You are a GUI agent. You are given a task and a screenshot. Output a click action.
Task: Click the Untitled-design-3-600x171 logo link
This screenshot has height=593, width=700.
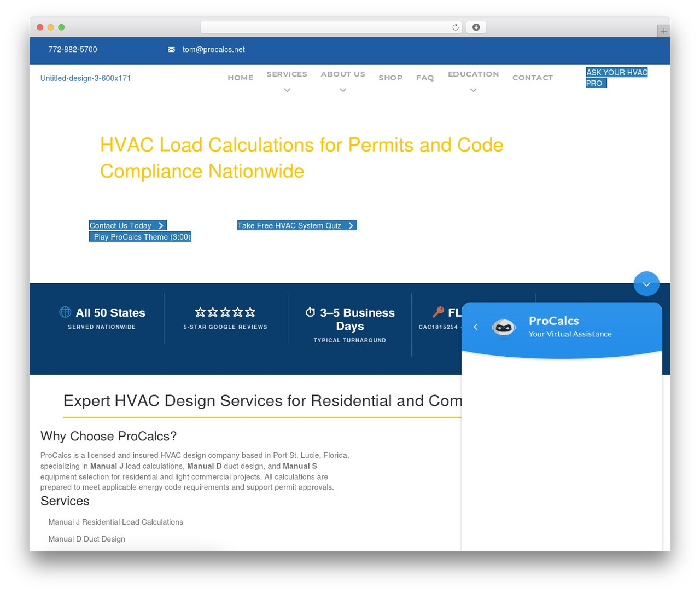coord(85,78)
